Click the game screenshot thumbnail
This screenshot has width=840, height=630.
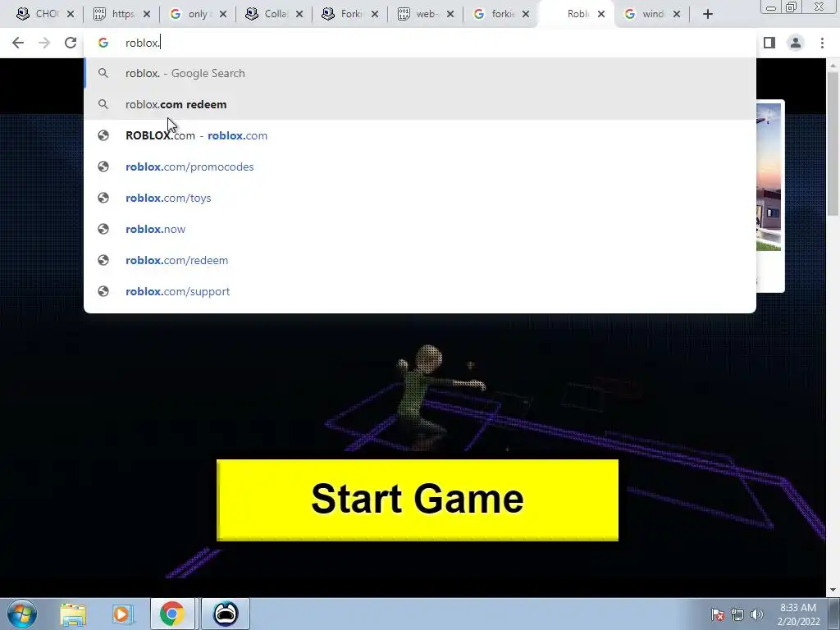point(769,177)
